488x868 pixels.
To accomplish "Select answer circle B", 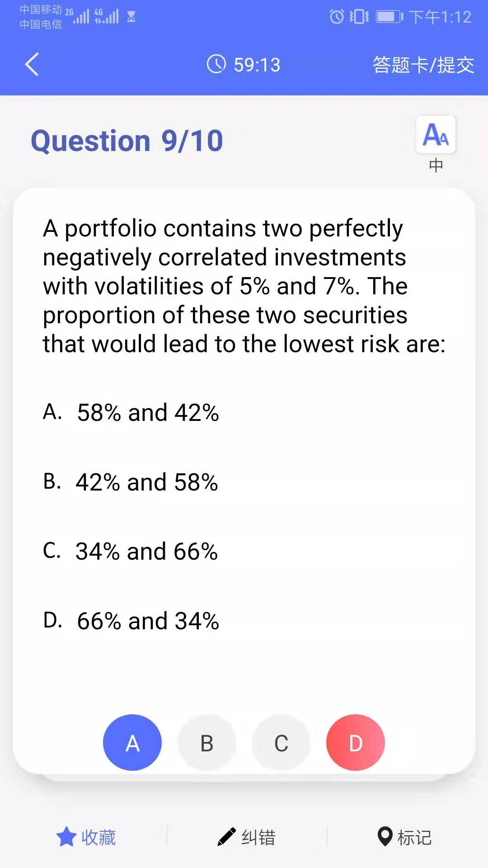I will coord(207,743).
